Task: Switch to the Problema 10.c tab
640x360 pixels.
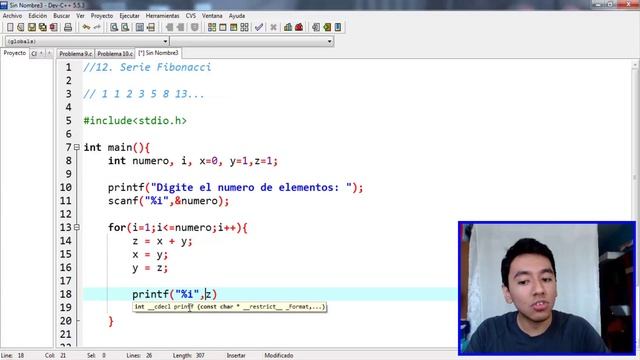Action: [115, 53]
